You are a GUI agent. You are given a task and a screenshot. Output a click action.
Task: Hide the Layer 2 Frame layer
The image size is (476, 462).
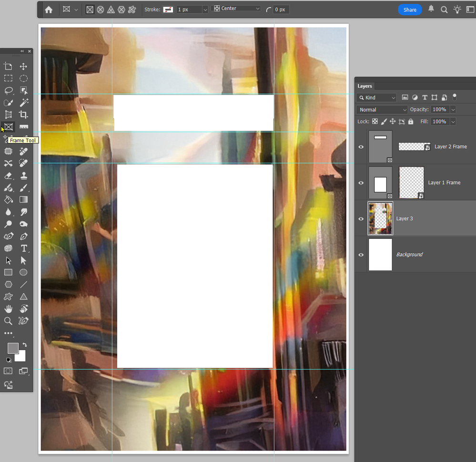pos(361,147)
